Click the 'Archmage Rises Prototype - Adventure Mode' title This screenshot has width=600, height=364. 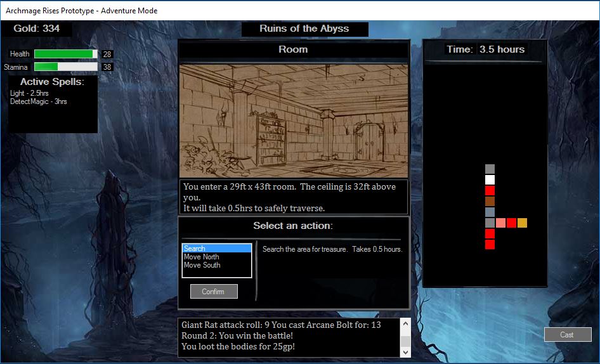pyautogui.click(x=82, y=11)
